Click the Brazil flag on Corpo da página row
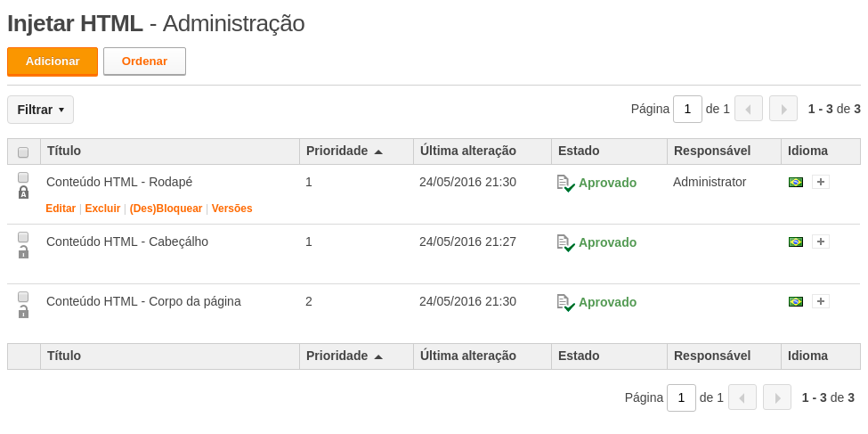The image size is (868, 434). pyautogui.click(x=796, y=301)
